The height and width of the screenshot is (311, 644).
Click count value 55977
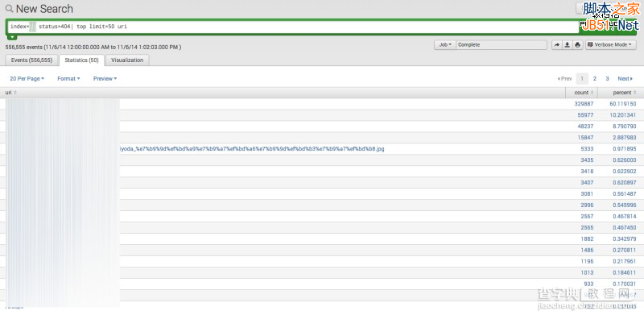point(585,115)
